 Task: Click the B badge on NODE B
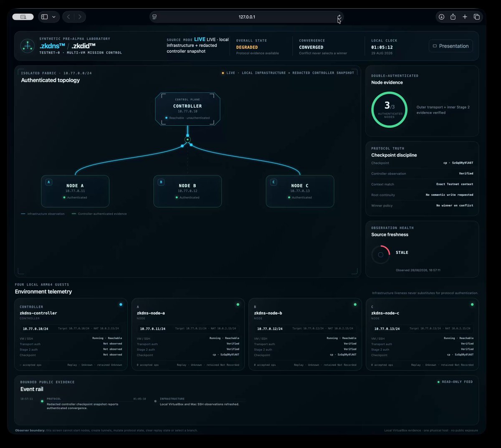(x=161, y=182)
